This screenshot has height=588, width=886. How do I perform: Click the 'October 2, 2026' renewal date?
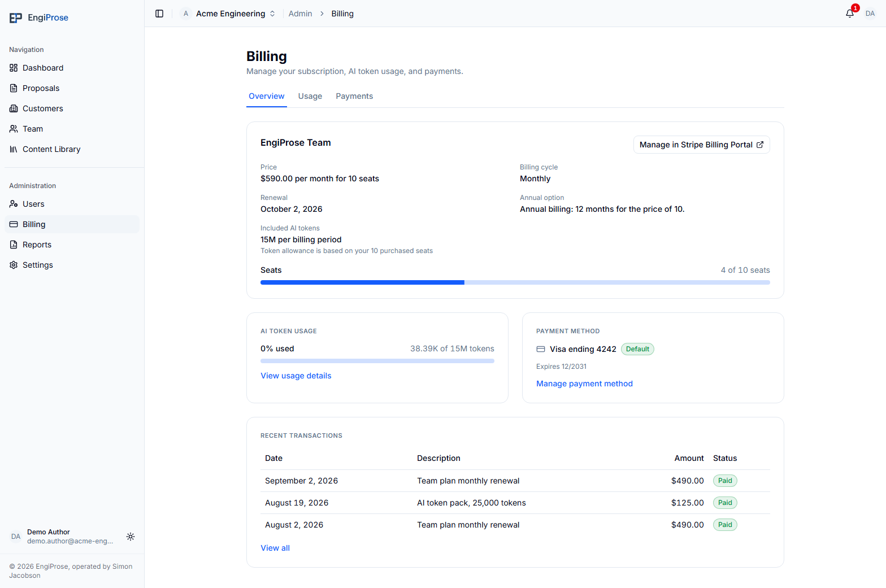point(292,209)
